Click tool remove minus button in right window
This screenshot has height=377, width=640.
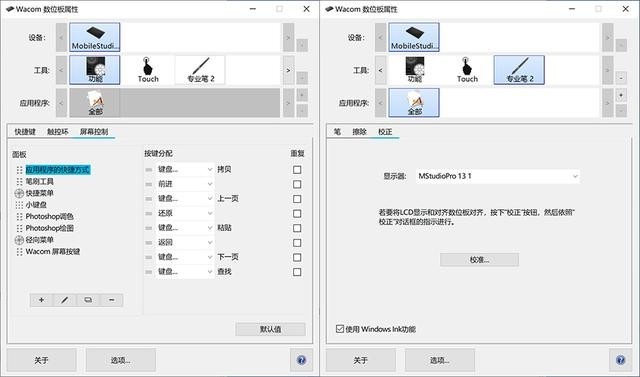(621, 78)
